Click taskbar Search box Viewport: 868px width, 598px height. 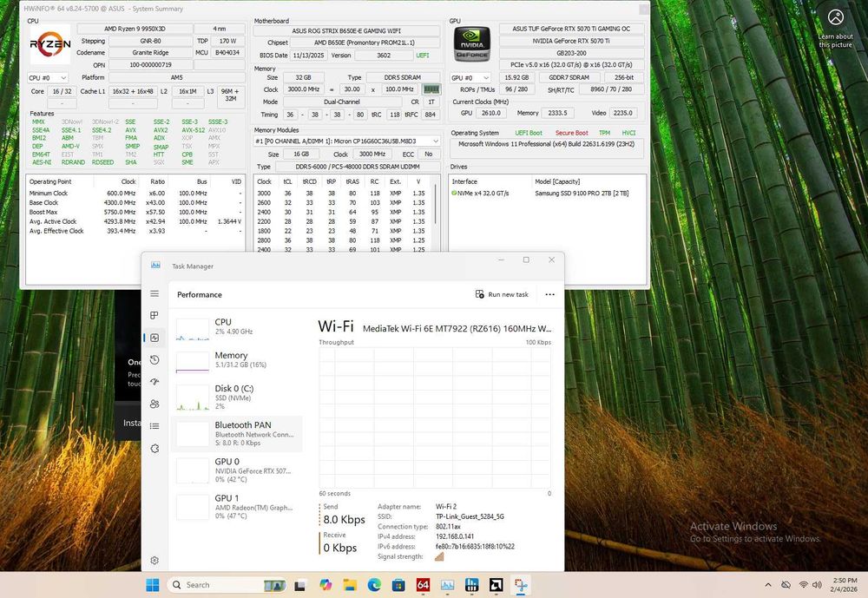pos(227,585)
